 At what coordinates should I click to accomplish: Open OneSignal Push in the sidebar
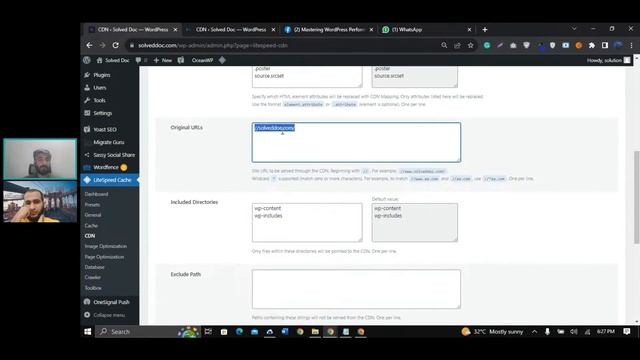click(111, 302)
